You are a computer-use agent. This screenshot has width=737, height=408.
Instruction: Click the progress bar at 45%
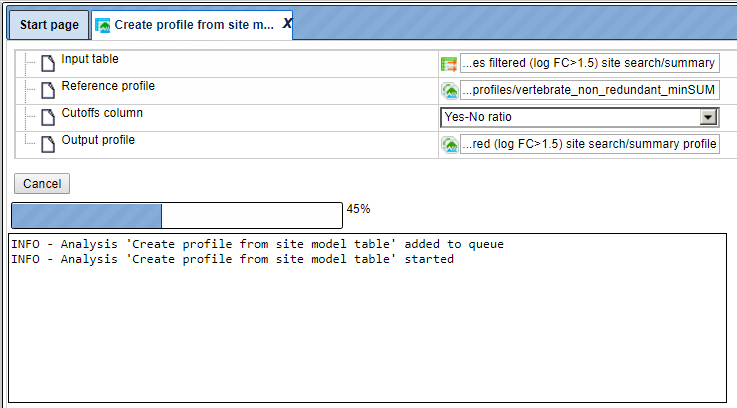tap(177, 216)
